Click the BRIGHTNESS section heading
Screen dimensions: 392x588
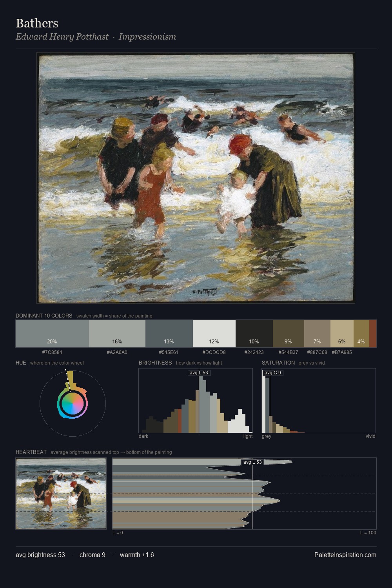[155, 363]
